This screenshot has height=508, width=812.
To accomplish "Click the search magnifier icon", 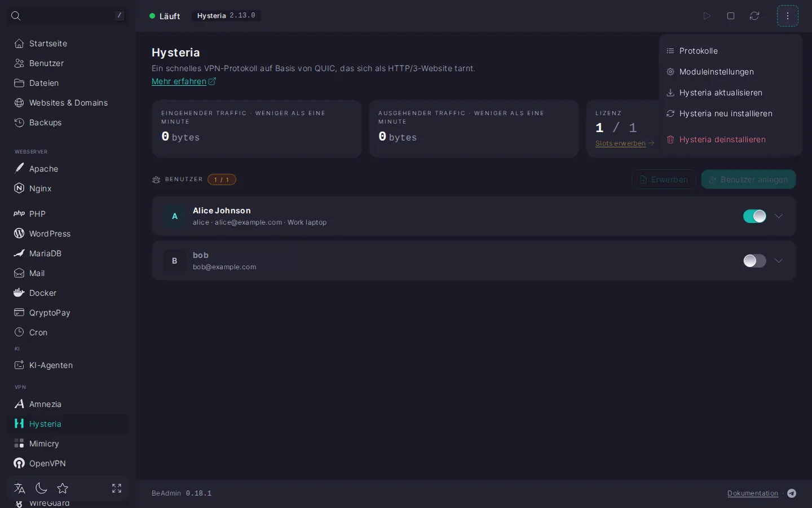I will coord(16,16).
